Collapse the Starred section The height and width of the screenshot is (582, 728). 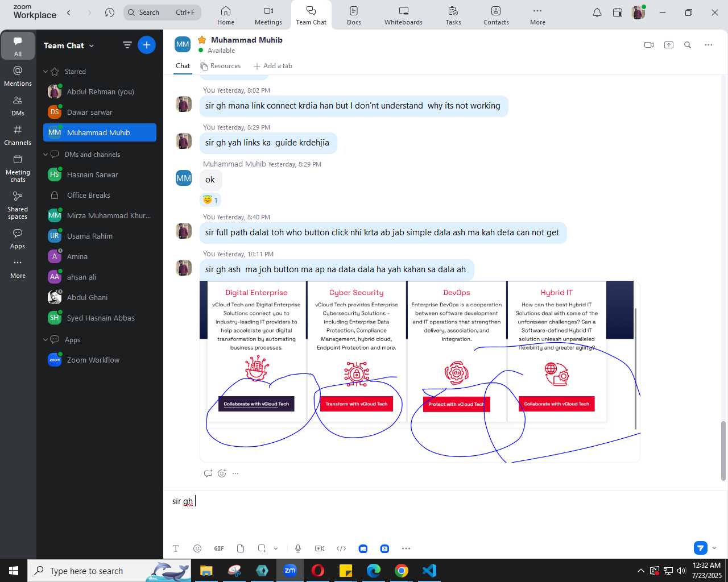pos(45,72)
